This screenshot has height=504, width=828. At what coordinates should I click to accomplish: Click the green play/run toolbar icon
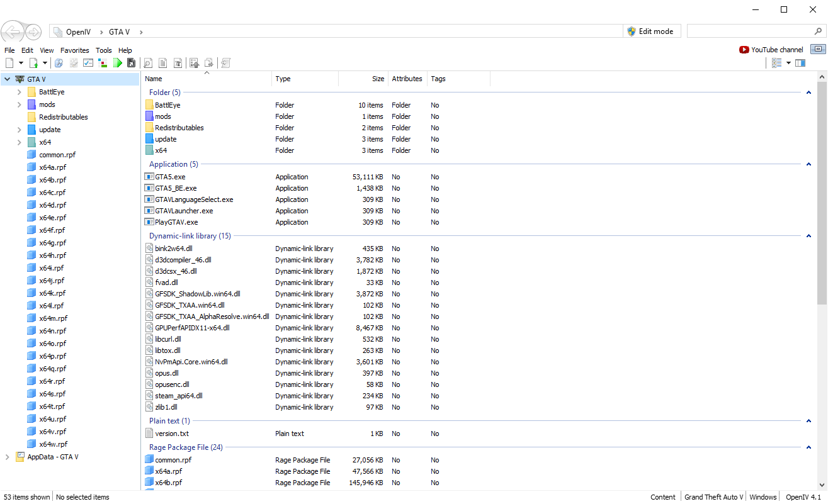tap(117, 63)
